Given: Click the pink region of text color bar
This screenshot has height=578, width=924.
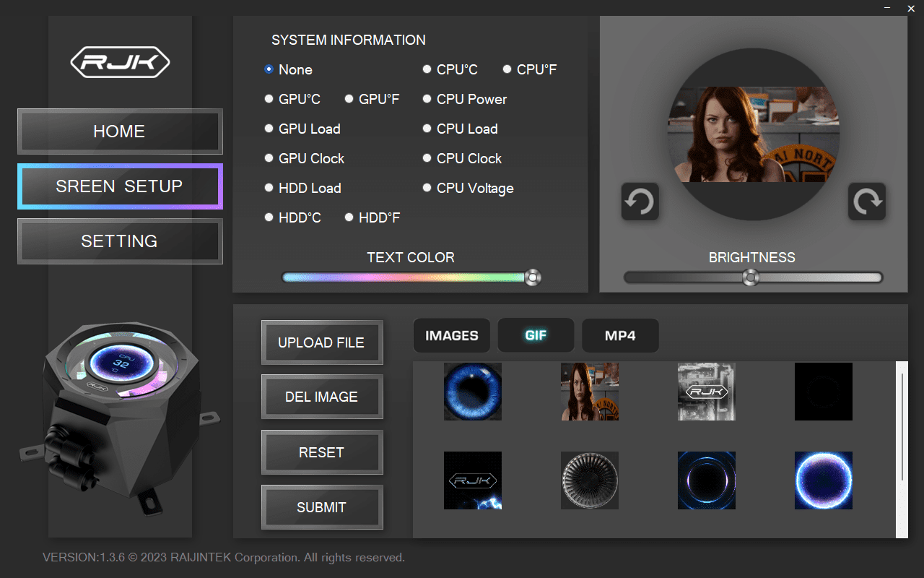Looking at the screenshot, I should pos(368,277).
